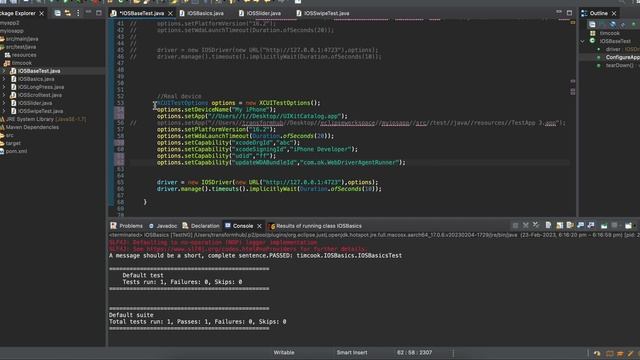
Task: Maximize the editor area
Action: coord(569,13)
